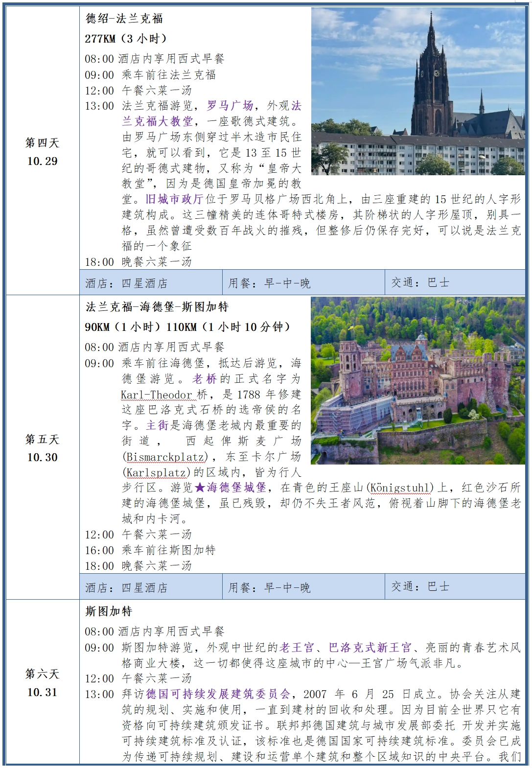532x770 pixels.
Task: Click the 第四天 dinner line "18:00 晚餐六菜一汤"
Action: coord(139,262)
